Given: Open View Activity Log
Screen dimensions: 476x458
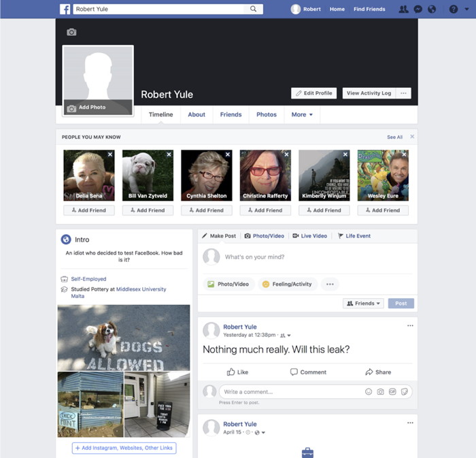Looking at the screenshot, I should click(x=369, y=93).
